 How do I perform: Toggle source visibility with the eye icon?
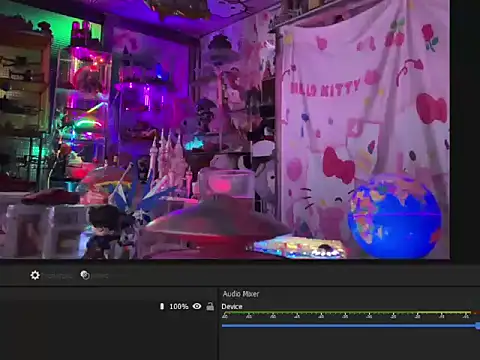(x=197, y=306)
